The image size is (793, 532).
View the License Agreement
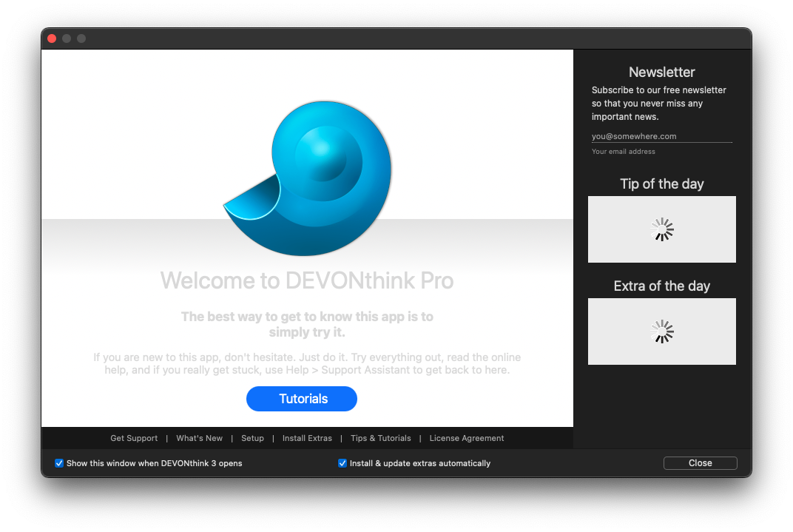(x=467, y=438)
